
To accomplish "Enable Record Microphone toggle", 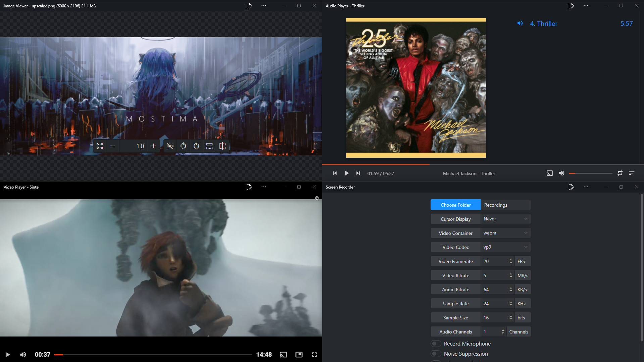I will pyautogui.click(x=436, y=344).
